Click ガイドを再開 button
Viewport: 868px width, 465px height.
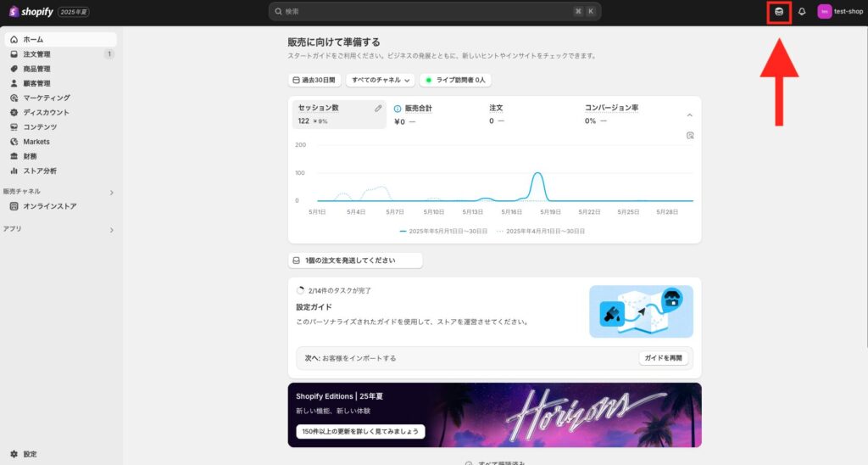click(x=663, y=358)
